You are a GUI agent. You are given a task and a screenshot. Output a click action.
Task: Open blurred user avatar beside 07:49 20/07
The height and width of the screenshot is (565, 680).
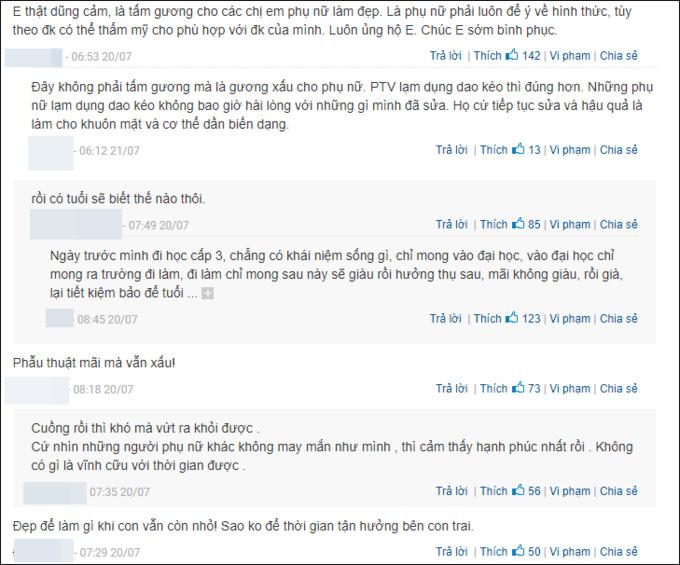(x=76, y=224)
